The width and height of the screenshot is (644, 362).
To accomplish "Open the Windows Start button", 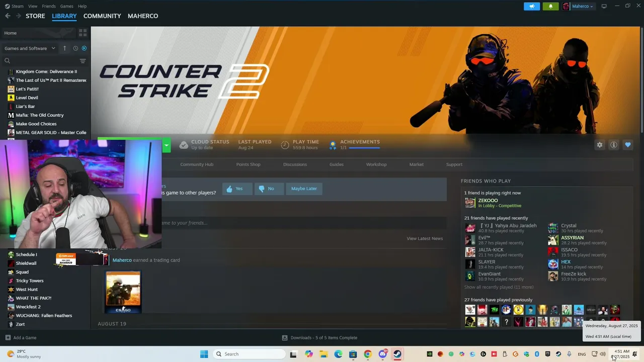I will (204, 354).
